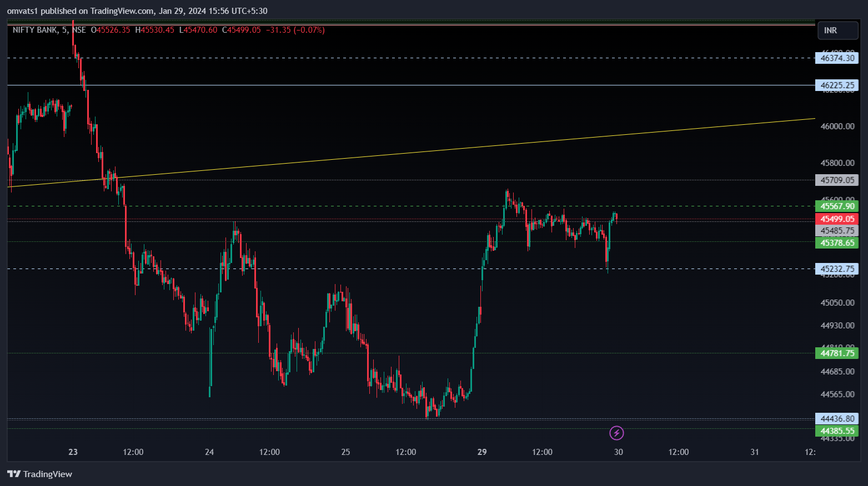
Task: Click the open value O45526.35
Action: (x=111, y=30)
